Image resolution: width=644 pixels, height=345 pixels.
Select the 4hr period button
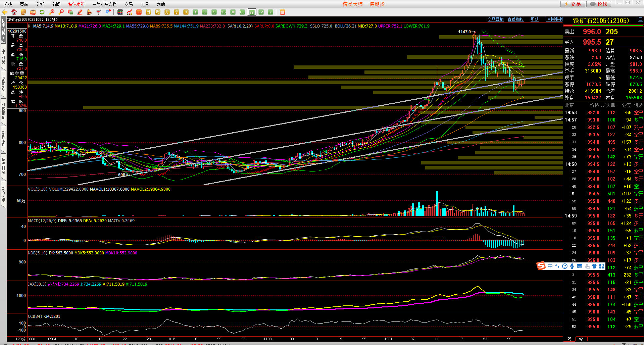tap(261, 12)
